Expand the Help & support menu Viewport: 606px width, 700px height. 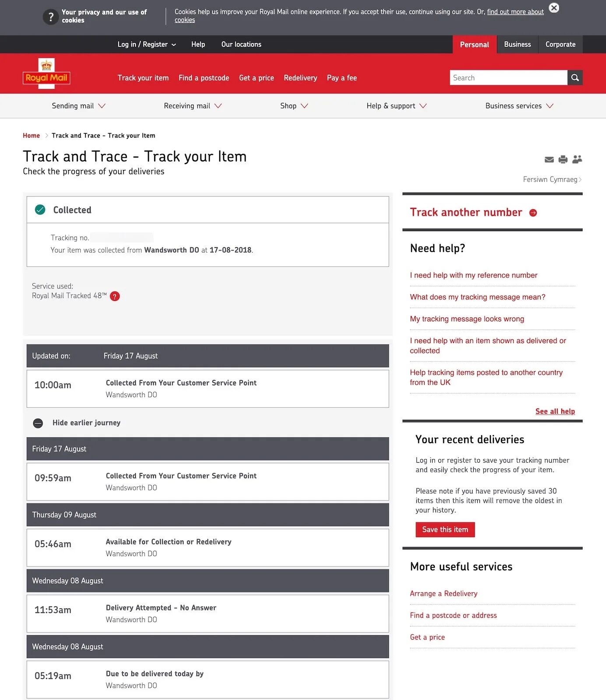pos(397,106)
